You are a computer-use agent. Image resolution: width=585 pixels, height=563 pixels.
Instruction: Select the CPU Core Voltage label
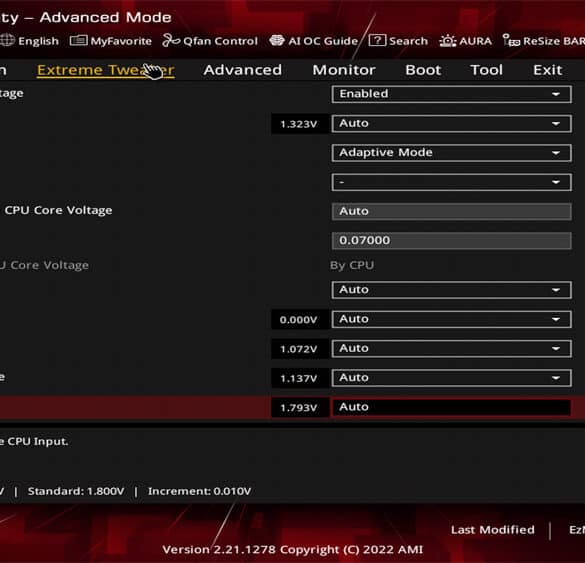[x=58, y=210]
